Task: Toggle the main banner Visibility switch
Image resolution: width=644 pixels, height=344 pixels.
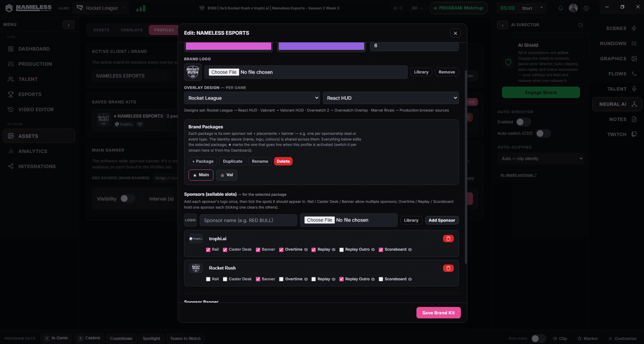Action: 128,199
